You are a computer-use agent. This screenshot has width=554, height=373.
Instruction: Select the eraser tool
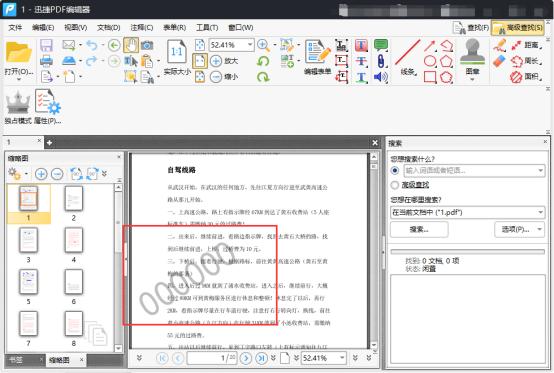pos(500,61)
